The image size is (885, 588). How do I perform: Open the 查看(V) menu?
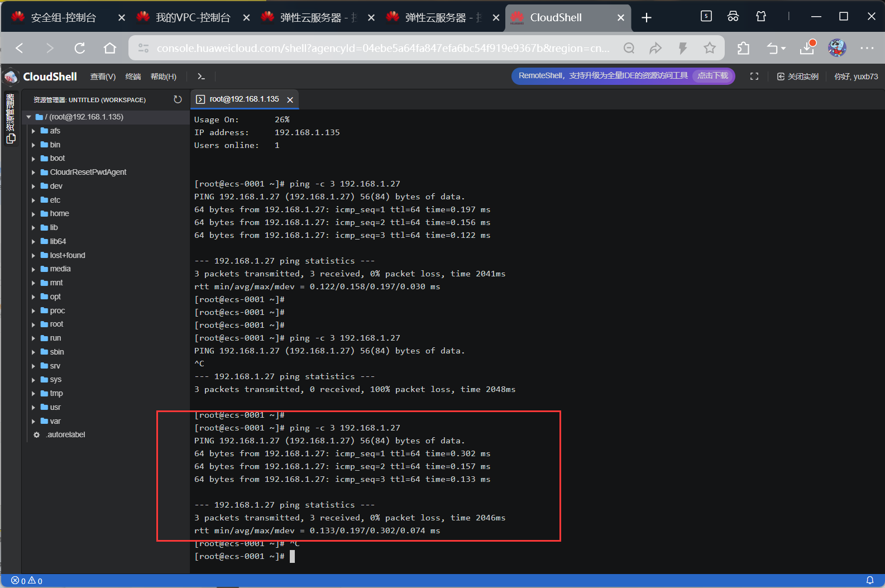tap(103, 77)
